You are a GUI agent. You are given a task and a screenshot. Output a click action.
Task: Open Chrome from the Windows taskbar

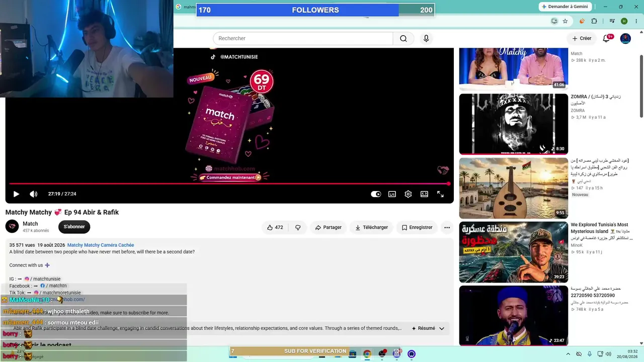click(367, 354)
